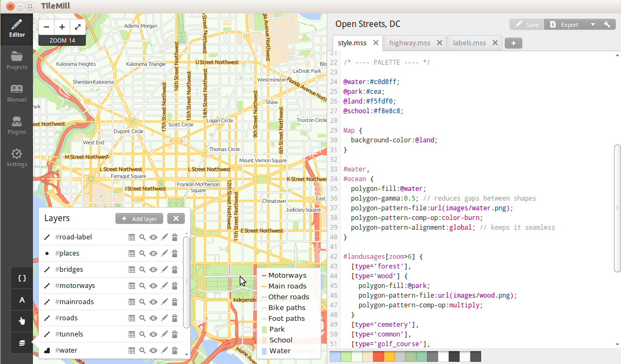Image resolution: width=621 pixels, height=364 pixels.
Task: Expand the Export dropdown menu
Action: (592, 24)
